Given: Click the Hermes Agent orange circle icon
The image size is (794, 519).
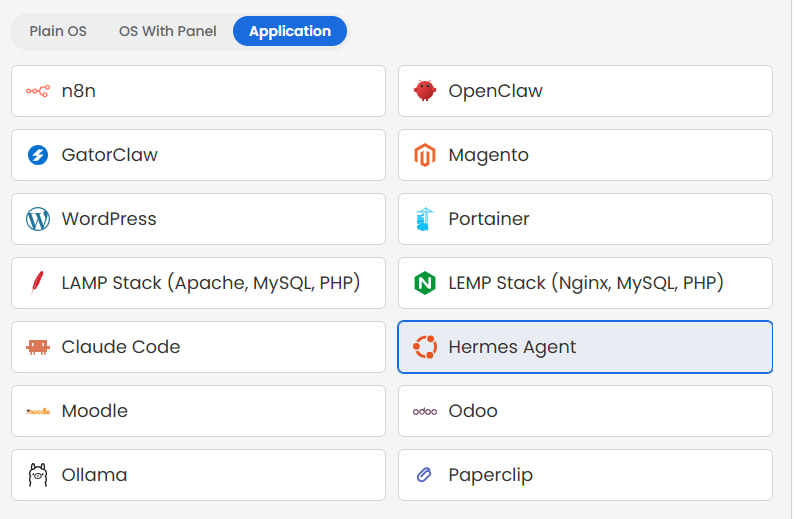Looking at the screenshot, I should 424,347.
